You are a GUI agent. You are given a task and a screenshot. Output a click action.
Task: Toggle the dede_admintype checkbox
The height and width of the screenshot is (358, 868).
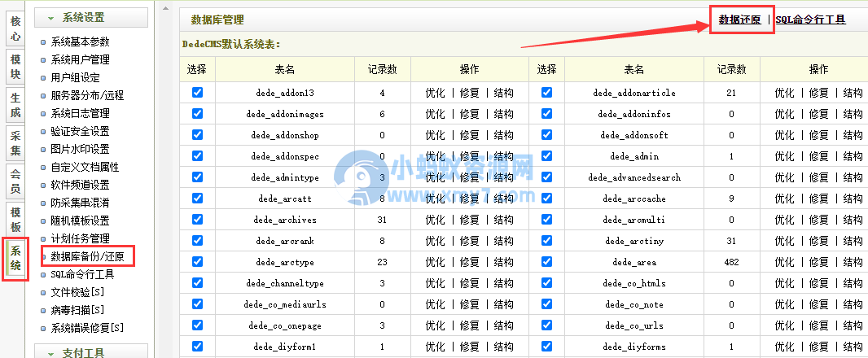click(x=197, y=177)
